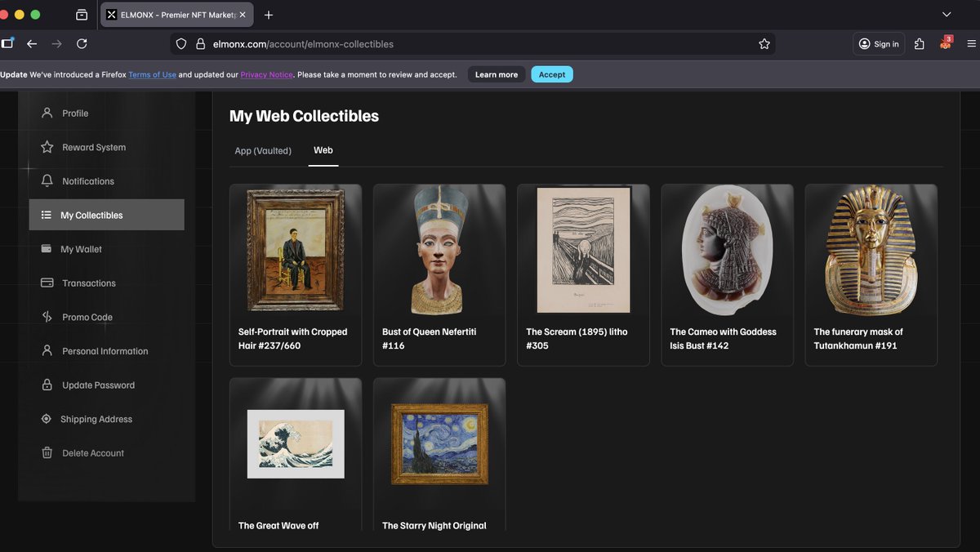This screenshot has width=980, height=552.
Task: Open the extensions puzzle icon
Action: click(x=920, y=44)
